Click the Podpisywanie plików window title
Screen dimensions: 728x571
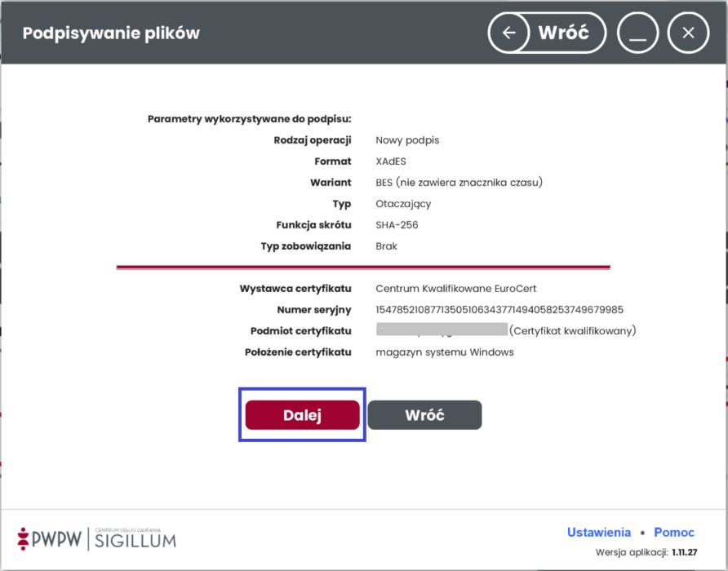coord(112,33)
